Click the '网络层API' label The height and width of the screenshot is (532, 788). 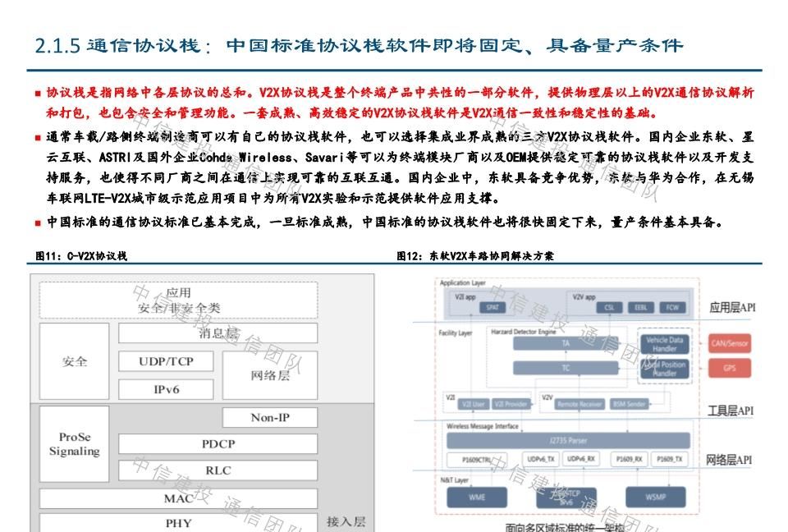[729, 460]
